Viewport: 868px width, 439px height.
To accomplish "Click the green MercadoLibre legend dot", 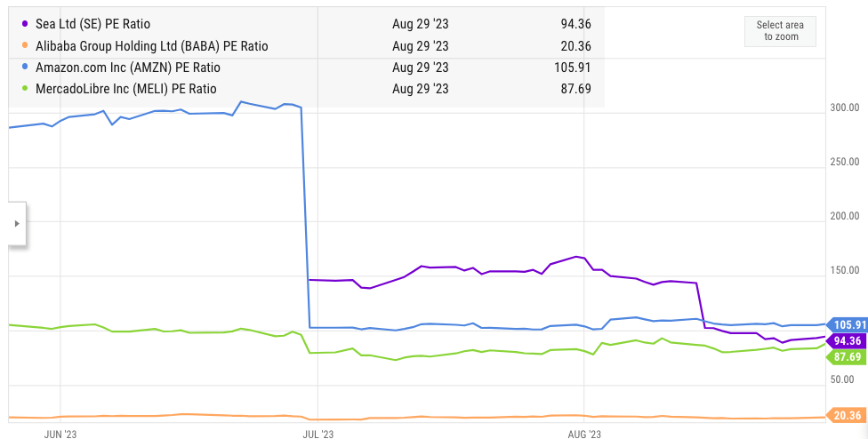I will point(24,89).
